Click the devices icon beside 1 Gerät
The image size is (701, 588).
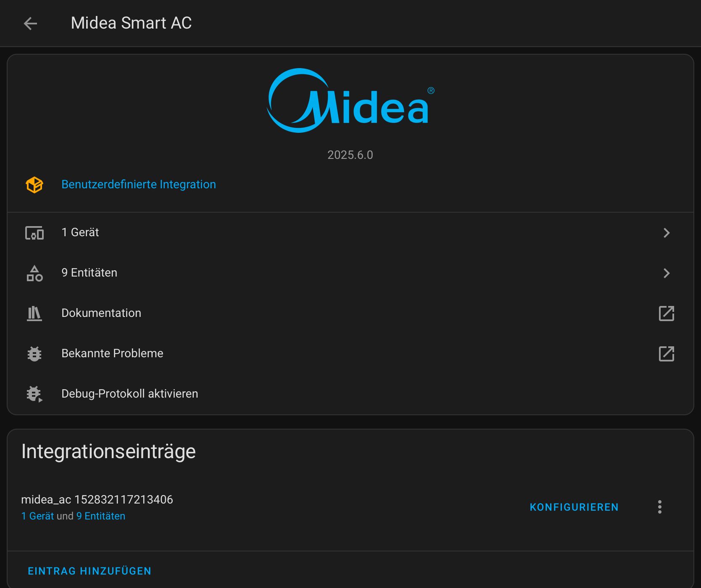point(34,233)
